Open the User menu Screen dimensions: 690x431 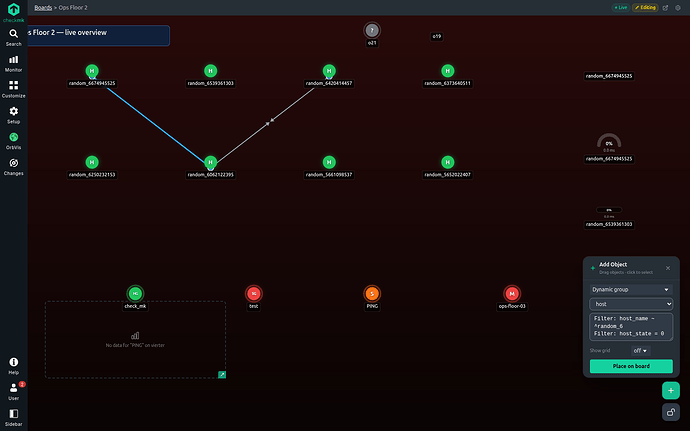[x=14, y=392]
